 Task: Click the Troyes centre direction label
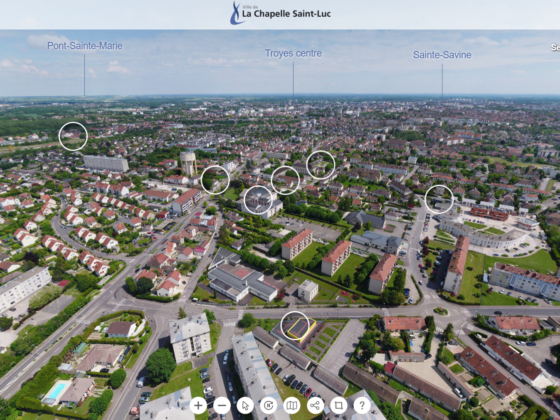[293, 53]
